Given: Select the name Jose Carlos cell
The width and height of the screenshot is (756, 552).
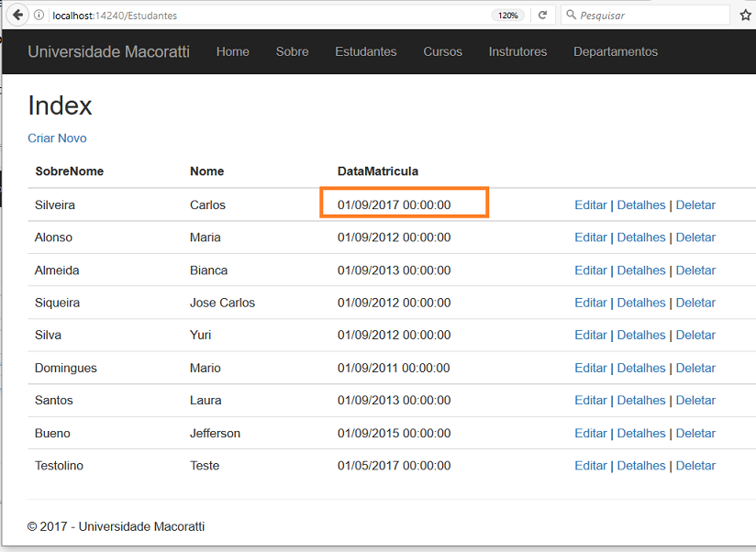Looking at the screenshot, I should coord(222,303).
